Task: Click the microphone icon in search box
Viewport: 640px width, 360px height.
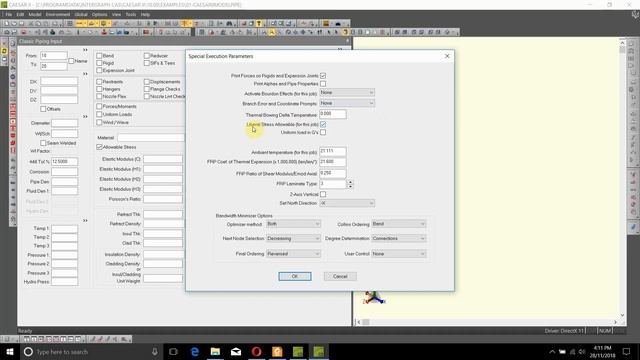Action: pos(155,351)
